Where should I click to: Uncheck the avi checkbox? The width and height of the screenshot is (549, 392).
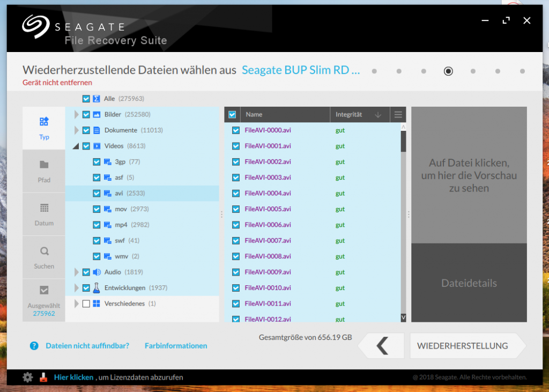coord(97,194)
